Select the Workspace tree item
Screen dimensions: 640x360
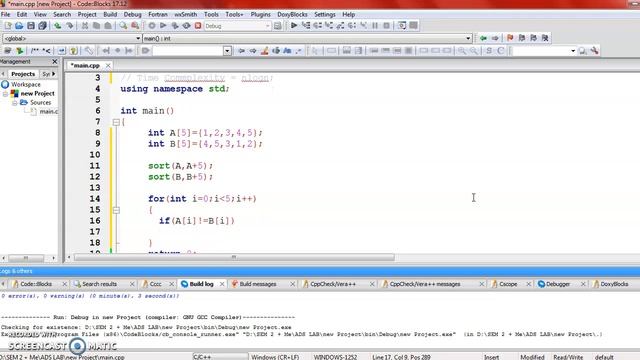[x=25, y=84]
